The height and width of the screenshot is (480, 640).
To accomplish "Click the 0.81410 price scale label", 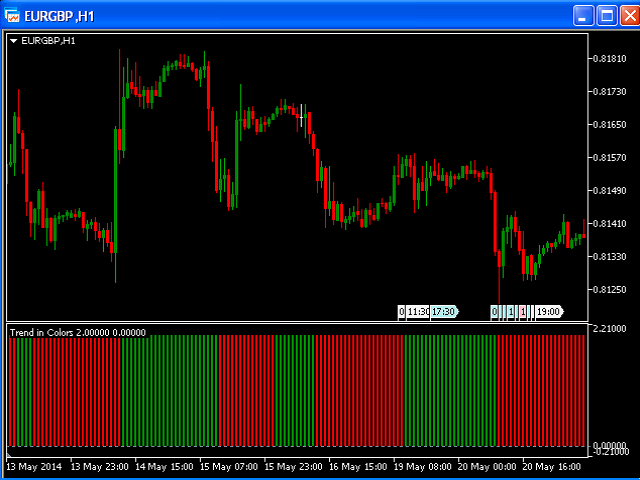I will click(609, 224).
